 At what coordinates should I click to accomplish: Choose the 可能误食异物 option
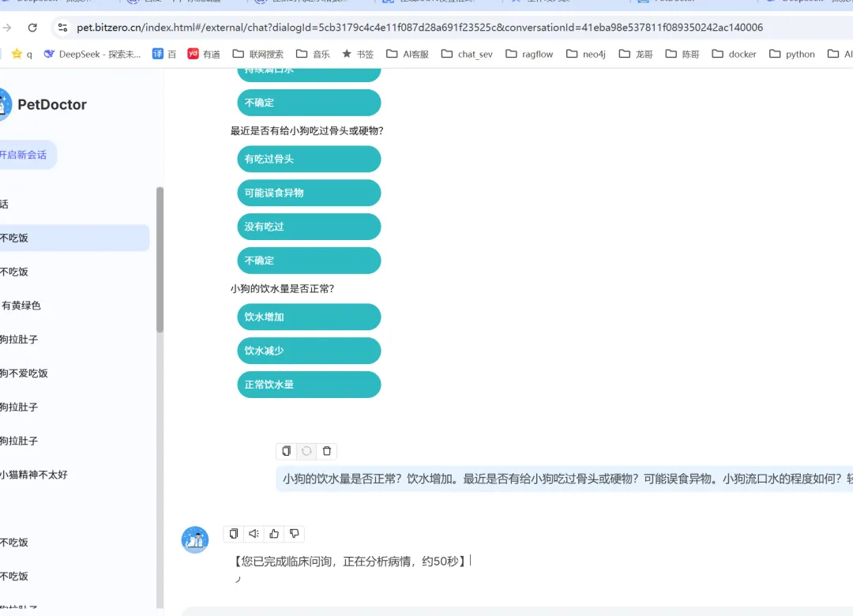[309, 193]
